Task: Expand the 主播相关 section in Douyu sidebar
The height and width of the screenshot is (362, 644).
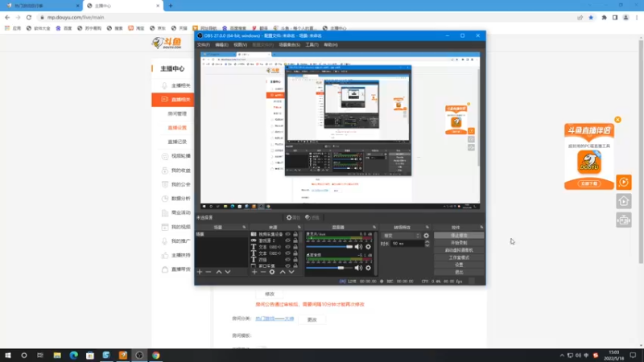Action: click(176, 85)
